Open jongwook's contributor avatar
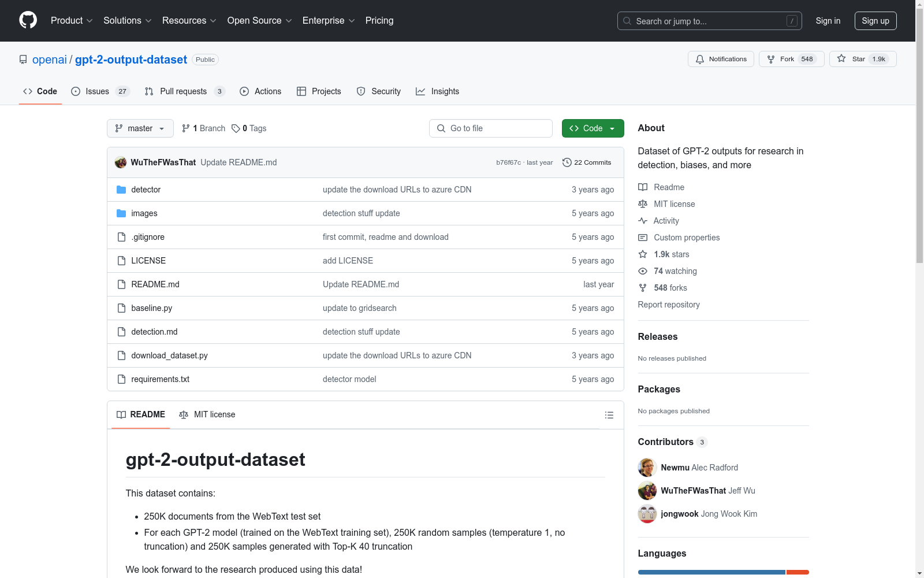The image size is (924, 578). 647,514
